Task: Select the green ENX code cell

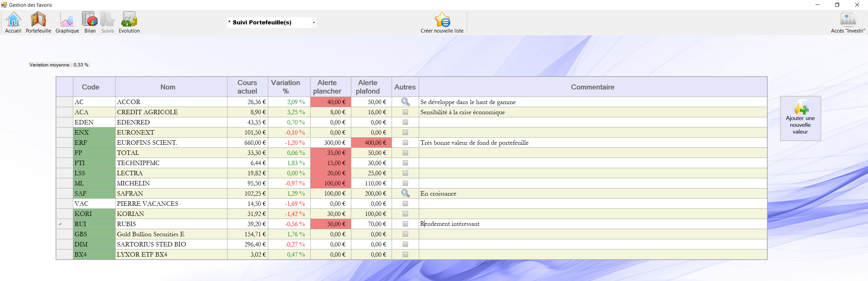Action: coord(94,133)
